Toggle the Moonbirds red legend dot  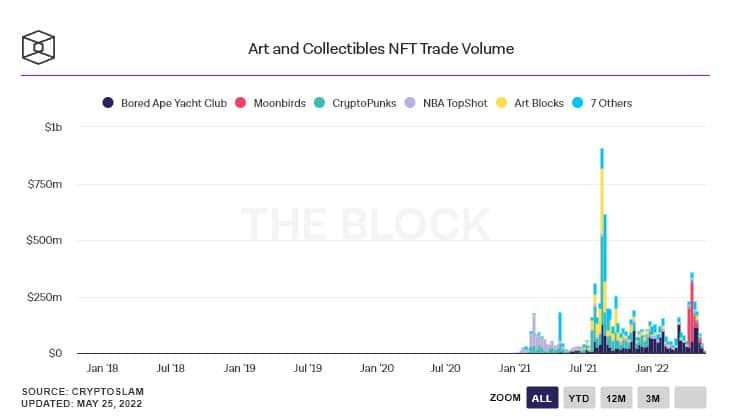tap(240, 103)
